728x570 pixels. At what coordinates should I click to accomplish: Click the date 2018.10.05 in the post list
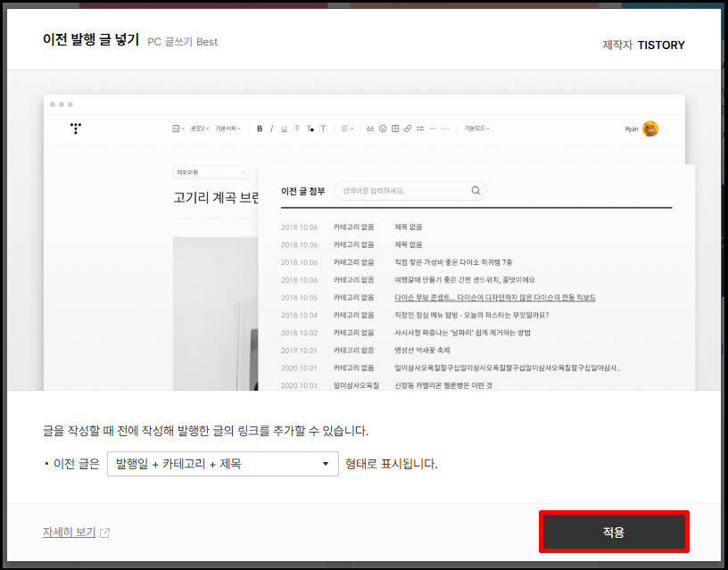tap(299, 298)
